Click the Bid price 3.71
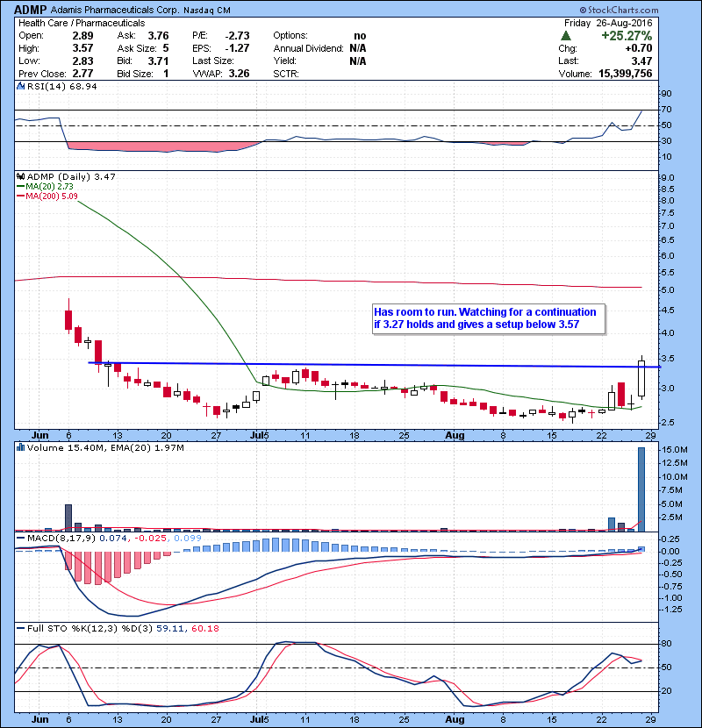 (x=159, y=61)
